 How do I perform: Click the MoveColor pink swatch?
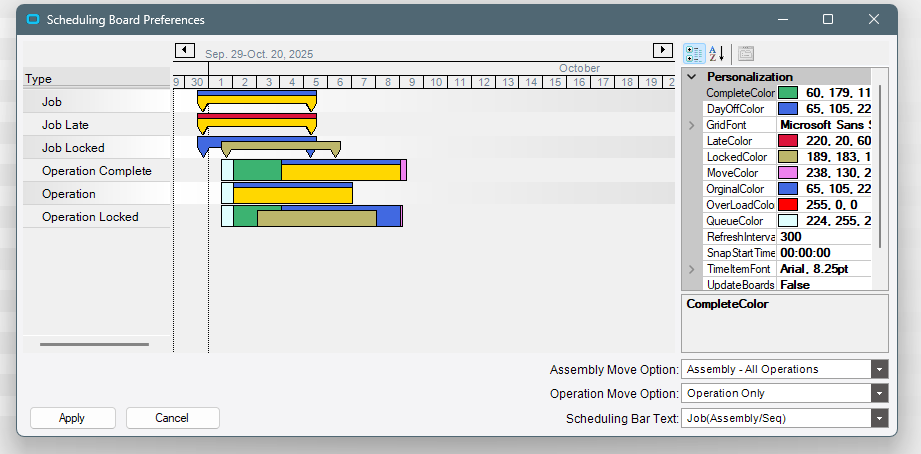tap(788, 173)
